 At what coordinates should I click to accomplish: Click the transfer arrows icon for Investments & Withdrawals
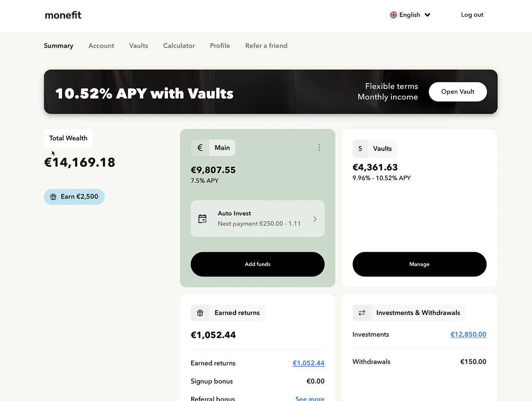click(x=362, y=313)
